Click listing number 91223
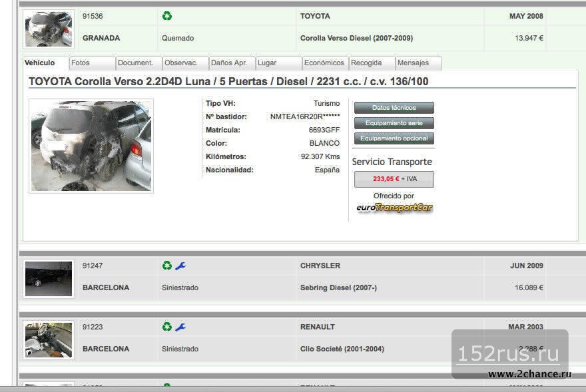Screen dimensions: 586x392 (93, 327)
